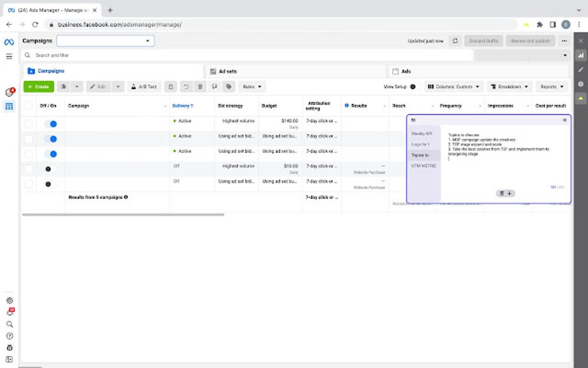Screen dimensions: 588x368
Task: Toggle the sidebar panel icon at bottom left
Action: [x=10, y=359]
